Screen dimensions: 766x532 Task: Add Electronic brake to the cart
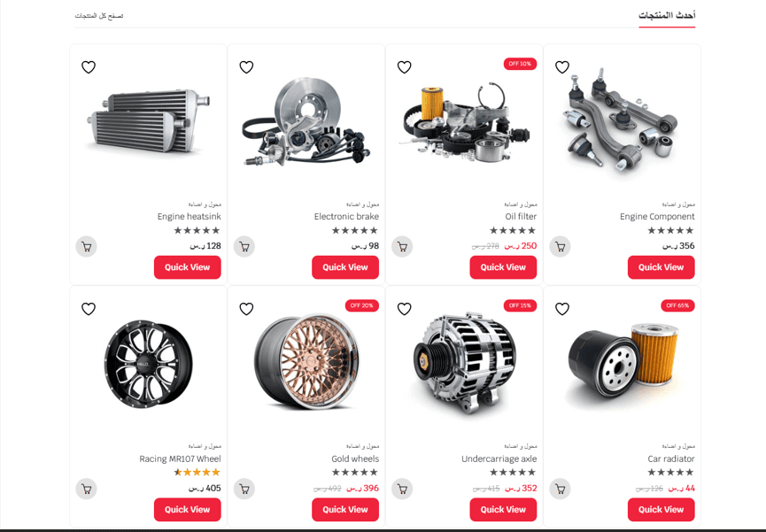point(244,247)
